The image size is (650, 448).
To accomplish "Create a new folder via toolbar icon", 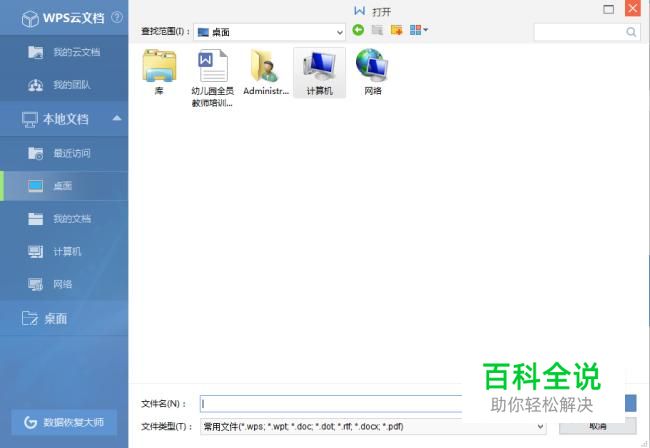I will (397, 30).
